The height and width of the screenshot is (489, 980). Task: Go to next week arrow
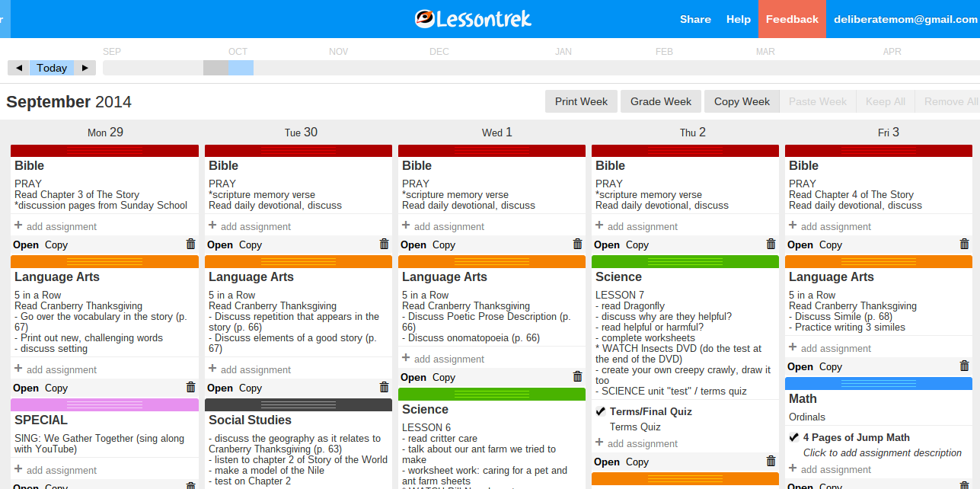point(85,68)
